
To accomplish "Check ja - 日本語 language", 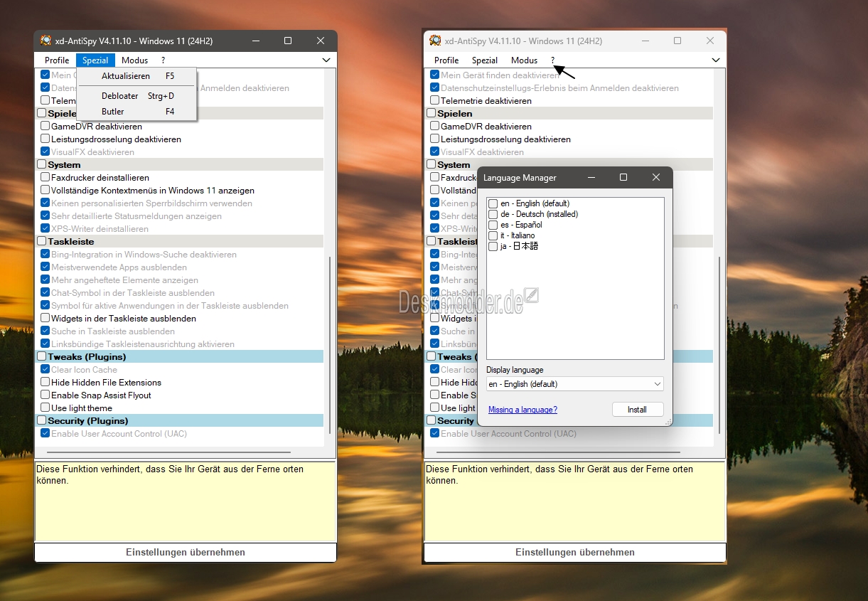I will click(x=493, y=246).
